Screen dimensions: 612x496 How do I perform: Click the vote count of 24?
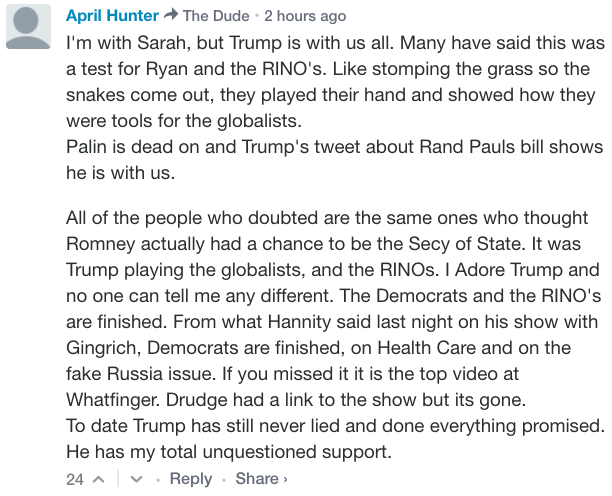click(75, 479)
